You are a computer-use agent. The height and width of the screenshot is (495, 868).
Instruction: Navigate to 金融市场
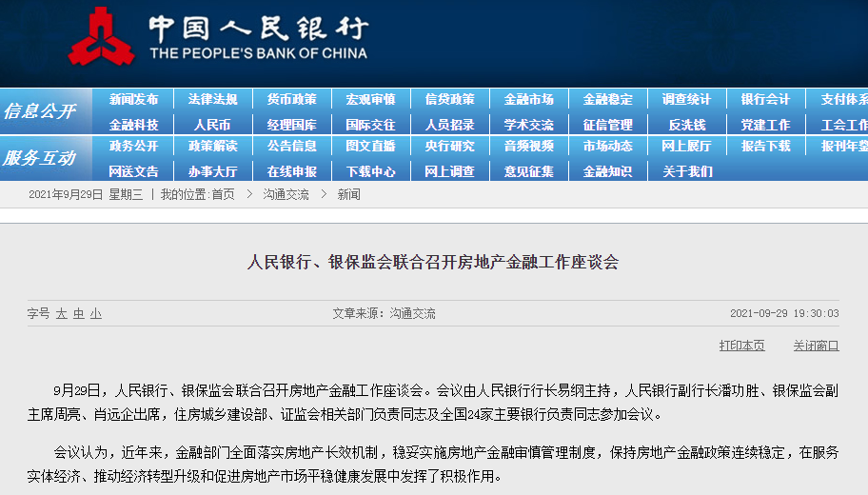(528, 100)
